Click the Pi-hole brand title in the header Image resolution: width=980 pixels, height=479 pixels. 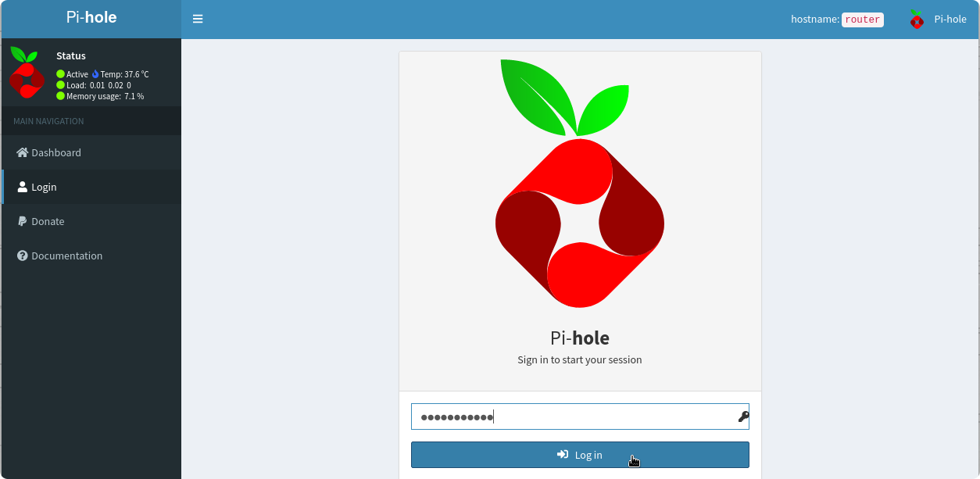coord(91,17)
